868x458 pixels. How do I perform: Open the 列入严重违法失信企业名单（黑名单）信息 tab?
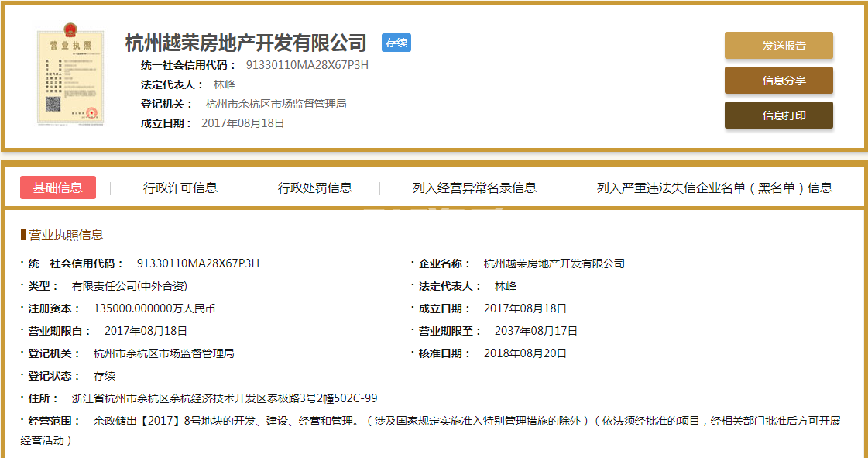714,188
